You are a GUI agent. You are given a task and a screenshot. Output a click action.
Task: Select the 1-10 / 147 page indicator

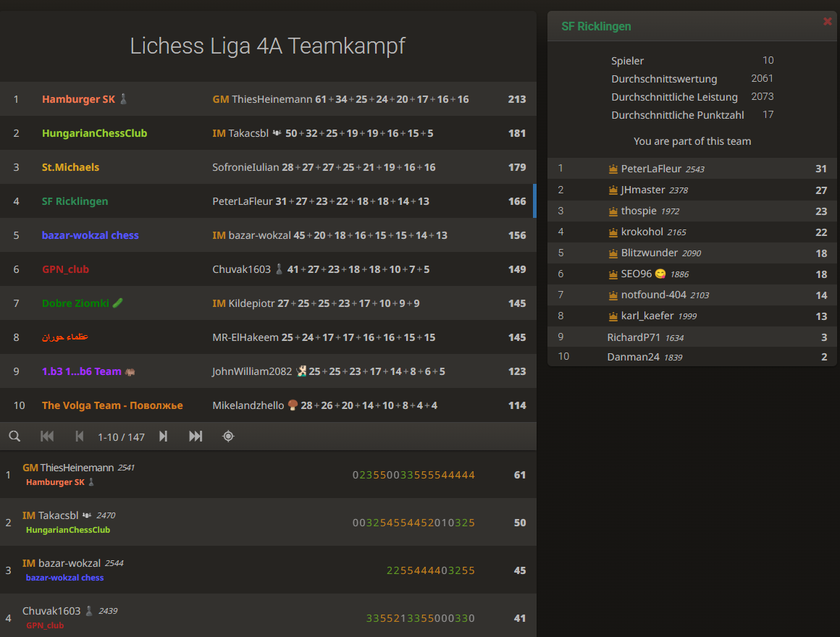121,436
